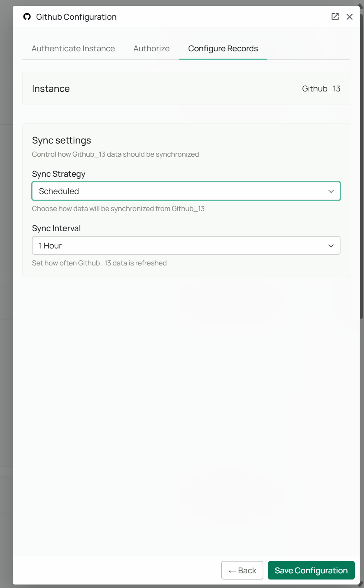Switch to Authenticate Instance tab
Screen dimensions: 364x588
73,49
